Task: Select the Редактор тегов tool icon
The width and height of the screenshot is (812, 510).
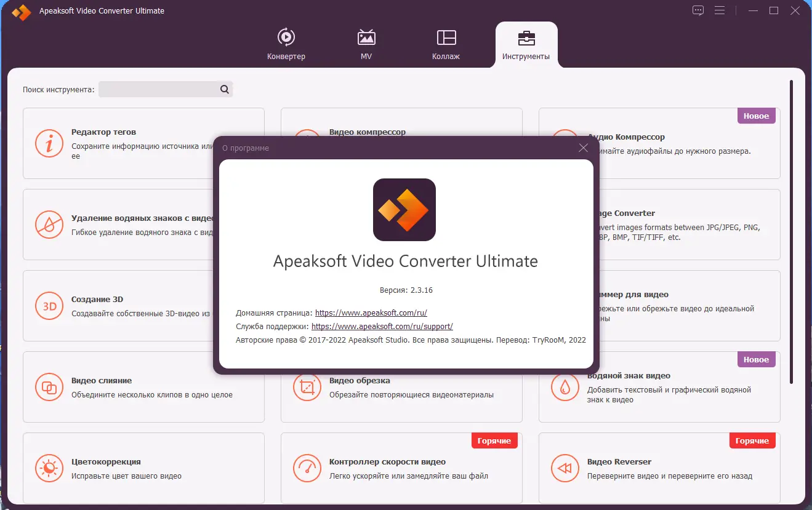Action: pyautogui.click(x=49, y=143)
